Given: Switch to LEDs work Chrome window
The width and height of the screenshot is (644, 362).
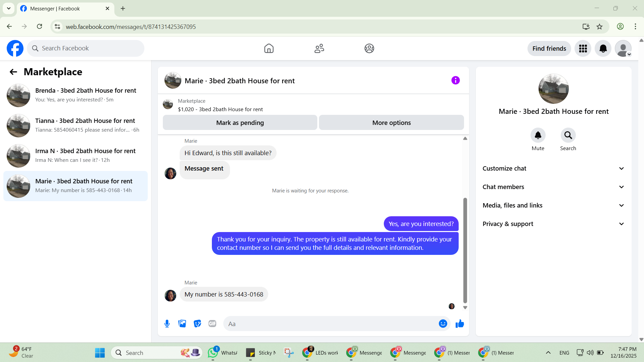Looking at the screenshot, I should (x=320, y=353).
